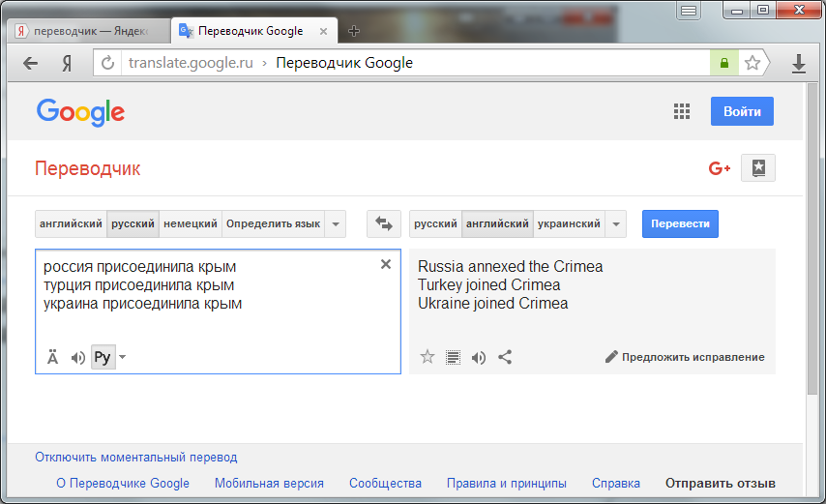
Task: Bookmark page with address bar star
Action: [x=752, y=63]
